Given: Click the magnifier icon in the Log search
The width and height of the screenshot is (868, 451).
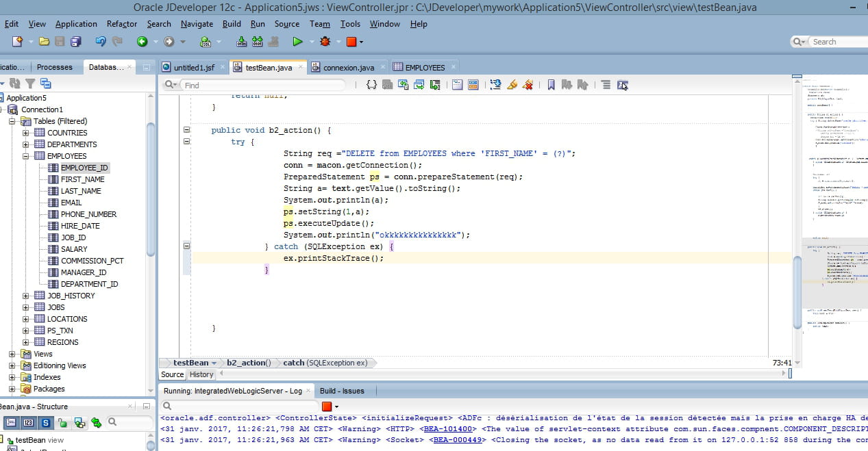Looking at the screenshot, I should pos(168,406).
